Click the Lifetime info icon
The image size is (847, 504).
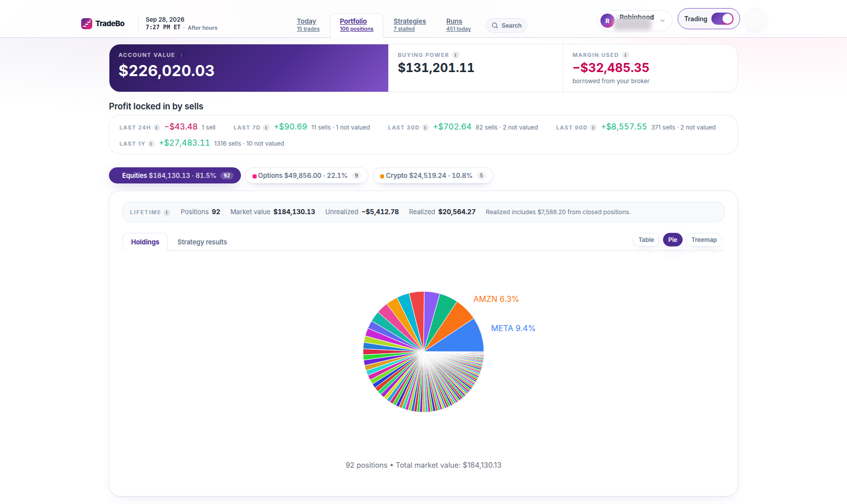167,212
